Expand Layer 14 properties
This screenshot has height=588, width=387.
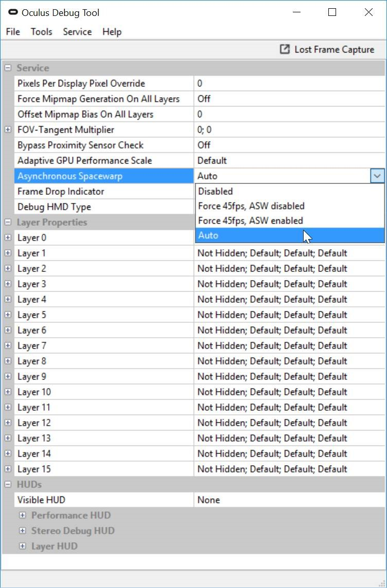[x=8, y=453]
